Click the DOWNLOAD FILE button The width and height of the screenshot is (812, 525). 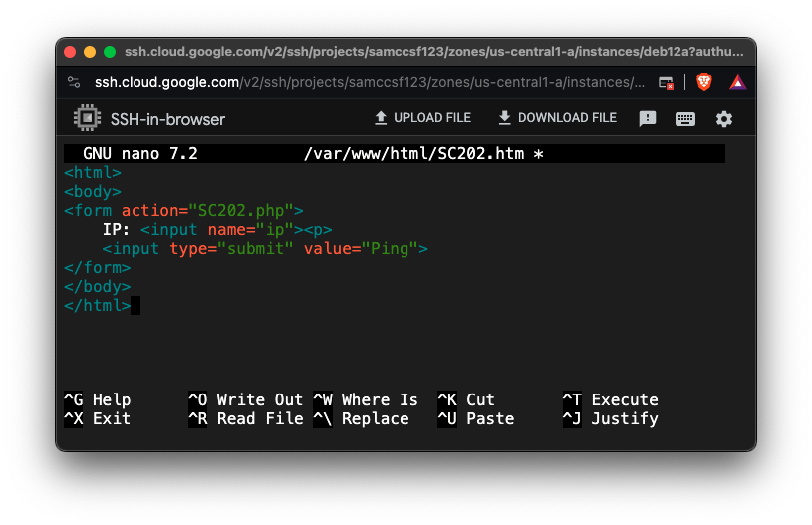tap(557, 118)
